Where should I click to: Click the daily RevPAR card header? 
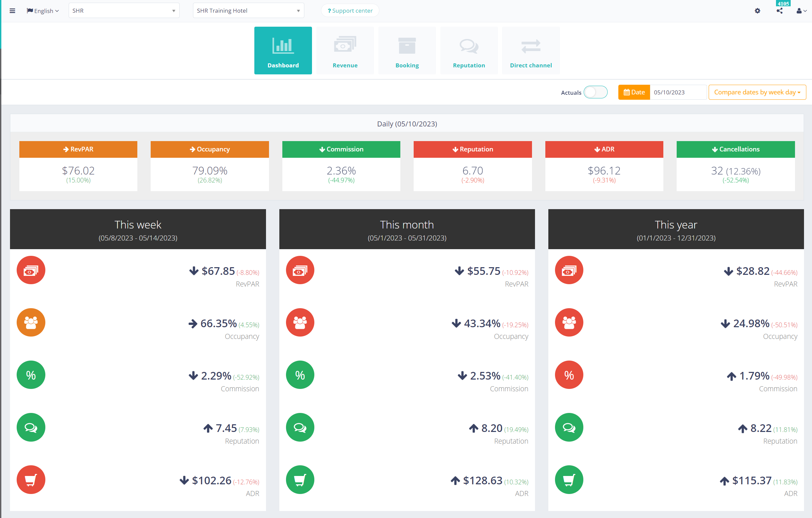[x=78, y=149]
